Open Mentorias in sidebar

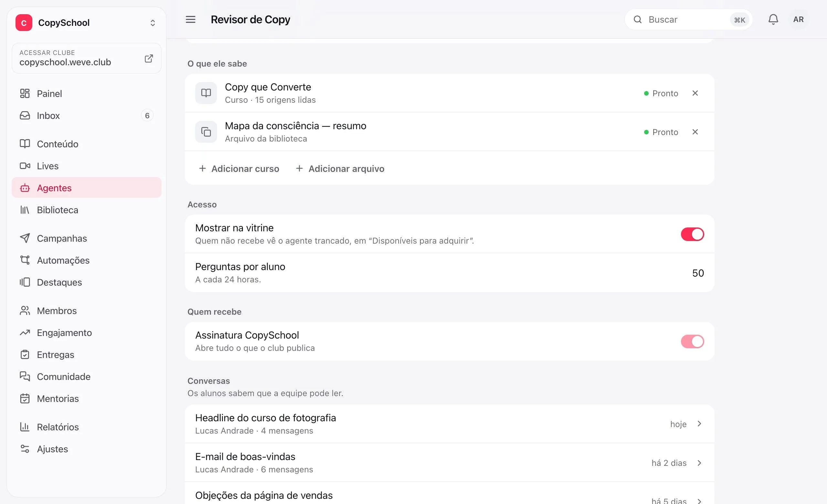(87, 399)
